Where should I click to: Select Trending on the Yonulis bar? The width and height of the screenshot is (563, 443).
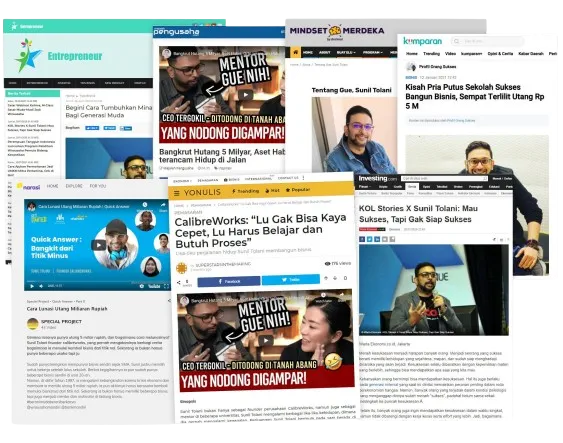point(246,191)
